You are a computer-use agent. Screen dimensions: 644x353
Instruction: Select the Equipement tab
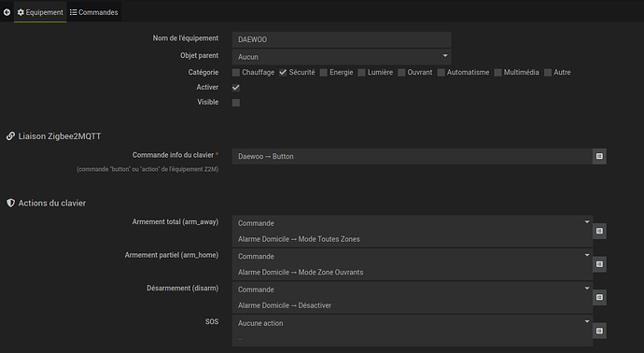point(40,12)
